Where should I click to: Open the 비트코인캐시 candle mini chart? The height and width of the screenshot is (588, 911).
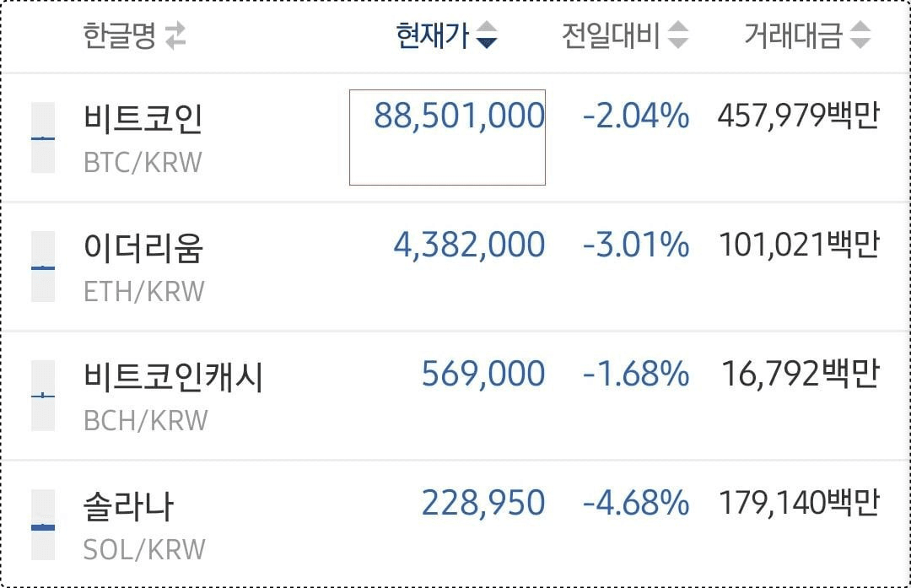point(43,396)
